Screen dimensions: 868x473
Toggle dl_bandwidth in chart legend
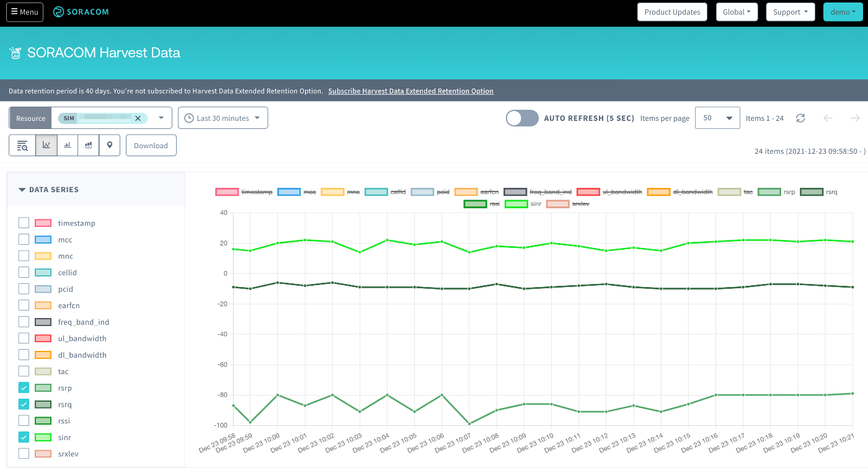[680, 192]
